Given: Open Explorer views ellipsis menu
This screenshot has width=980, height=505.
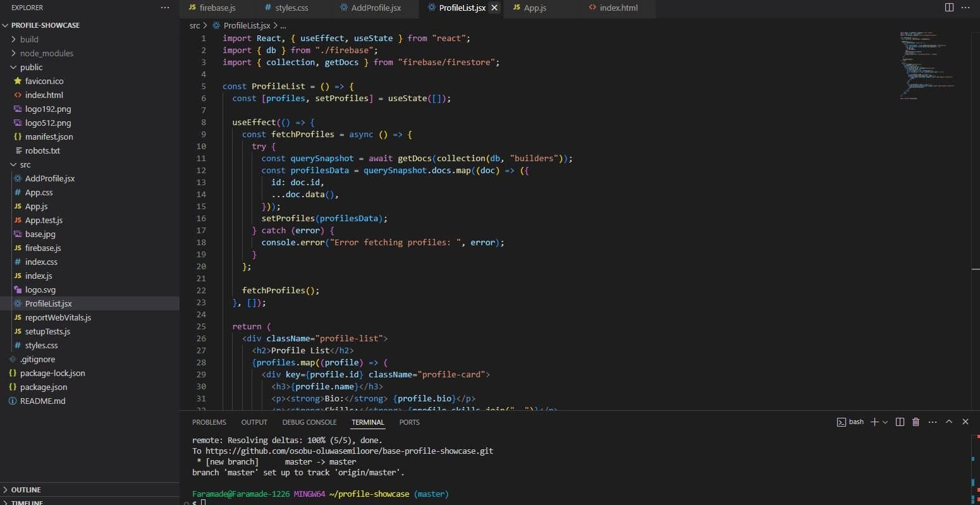Looking at the screenshot, I should coord(165,8).
